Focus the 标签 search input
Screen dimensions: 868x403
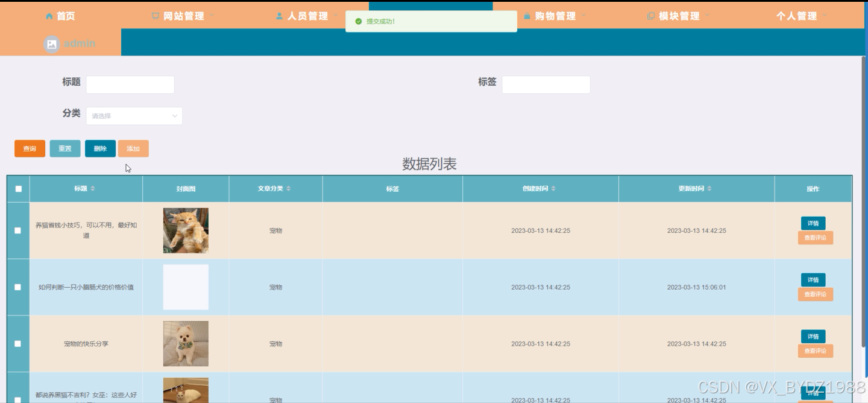click(x=546, y=84)
